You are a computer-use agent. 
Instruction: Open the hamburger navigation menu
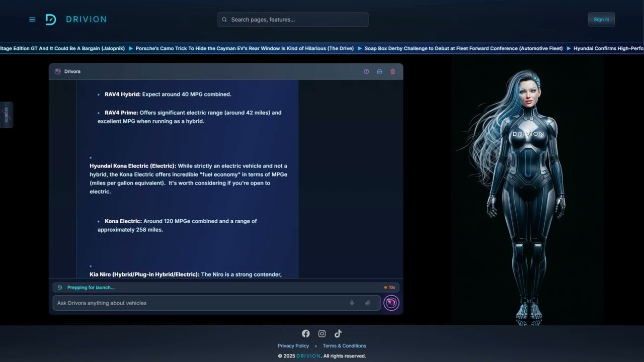(x=32, y=20)
